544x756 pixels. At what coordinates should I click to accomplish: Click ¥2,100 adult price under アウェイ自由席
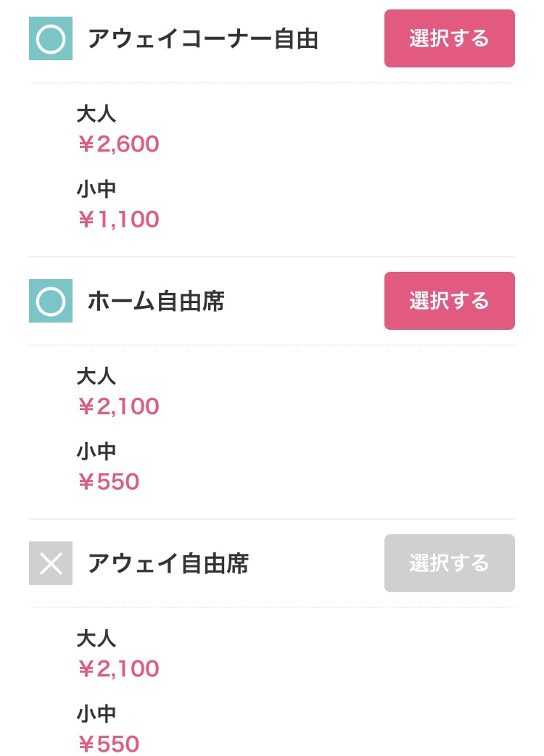click(x=118, y=669)
